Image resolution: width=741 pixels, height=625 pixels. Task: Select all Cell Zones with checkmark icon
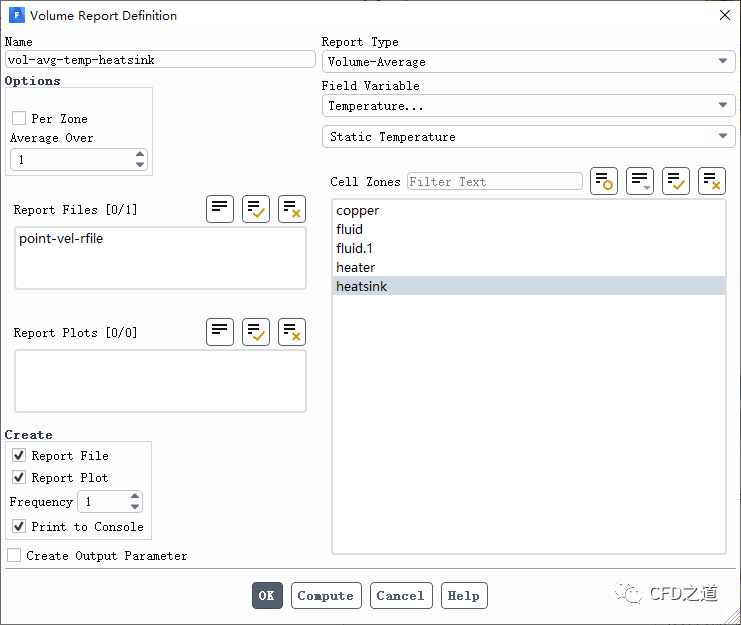pyautogui.click(x=676, y=181)
